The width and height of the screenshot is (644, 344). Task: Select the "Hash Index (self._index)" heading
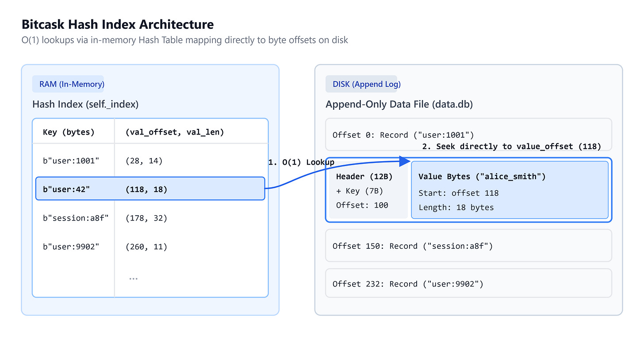click(85, 104)
